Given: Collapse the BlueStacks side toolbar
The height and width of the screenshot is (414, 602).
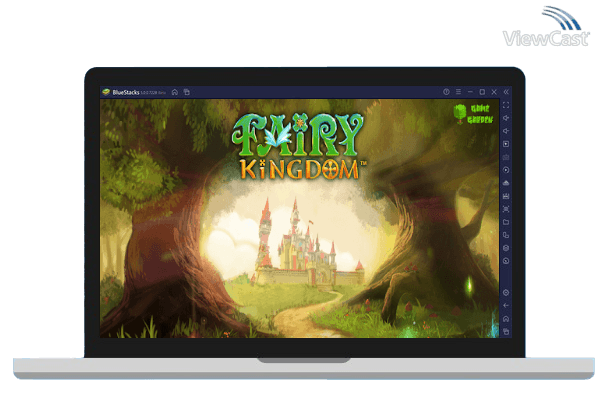Looking at the screenshot, I should 506,92.
